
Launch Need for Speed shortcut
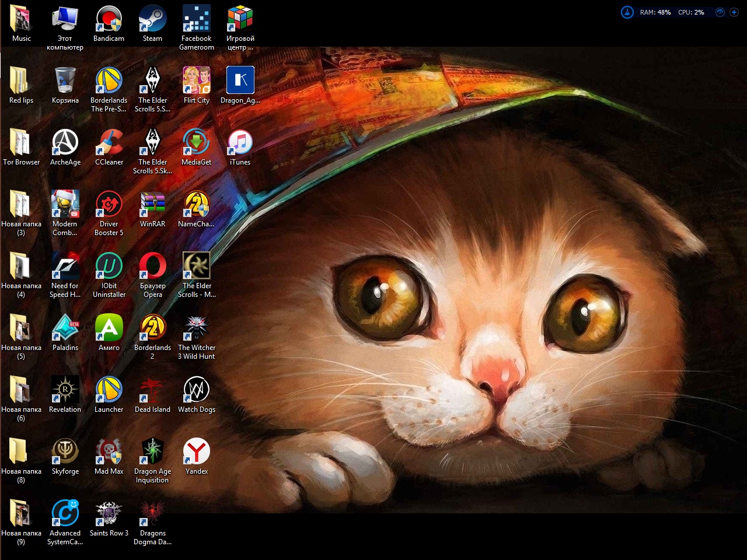point(65,275)
